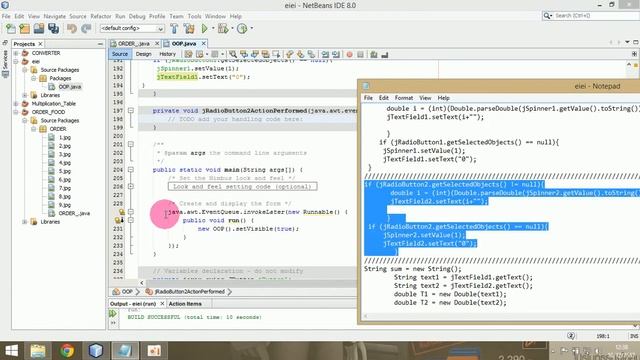640x360 pixels.
Task: Click the New File toolbar icon
Action: coord(11,29)
